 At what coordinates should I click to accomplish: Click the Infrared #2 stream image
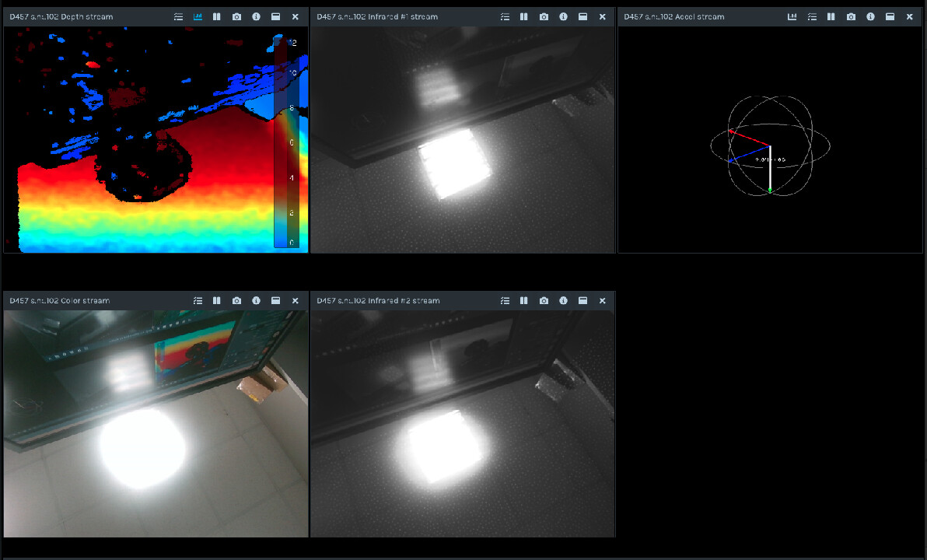point(463,423)
